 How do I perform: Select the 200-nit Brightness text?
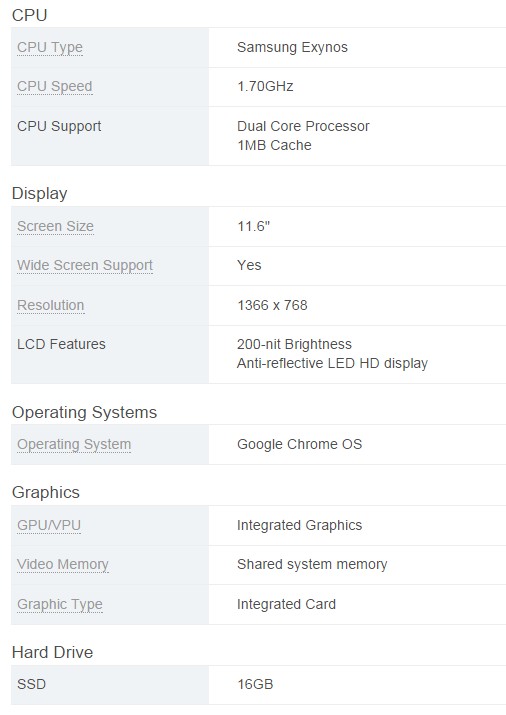coord(294,344)
